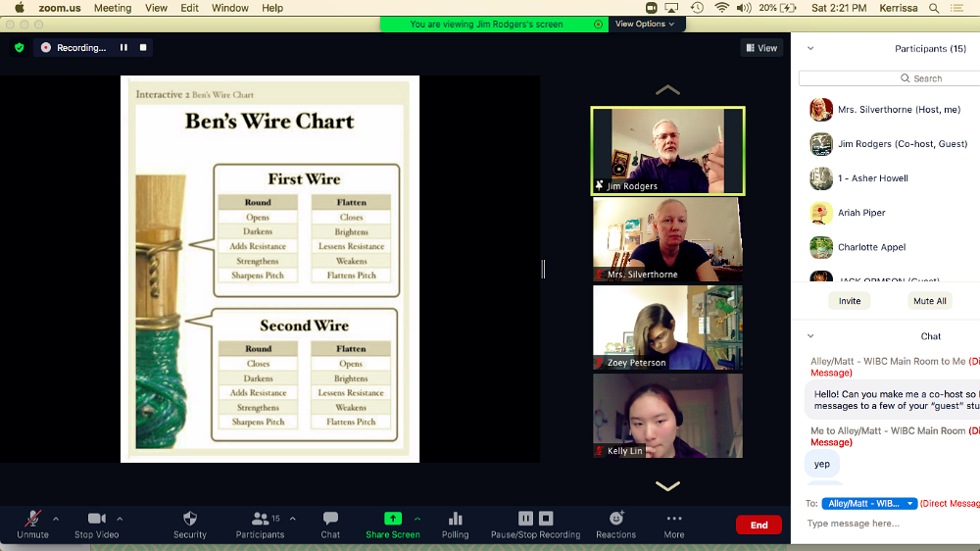This screenshot has width=980, height=551.
Task: Click the 'yep' chat message
Action: coord(822,464)
